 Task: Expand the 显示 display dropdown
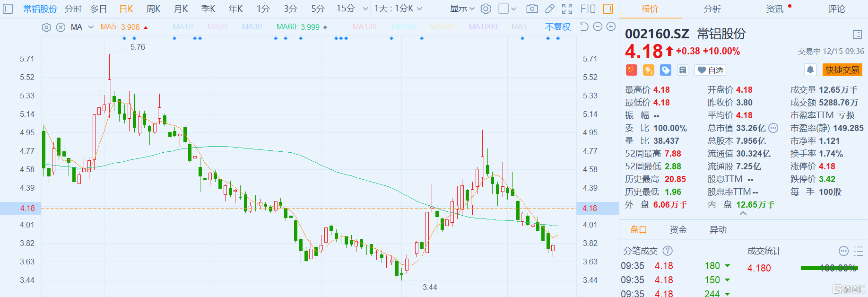(x=462, y=9)
